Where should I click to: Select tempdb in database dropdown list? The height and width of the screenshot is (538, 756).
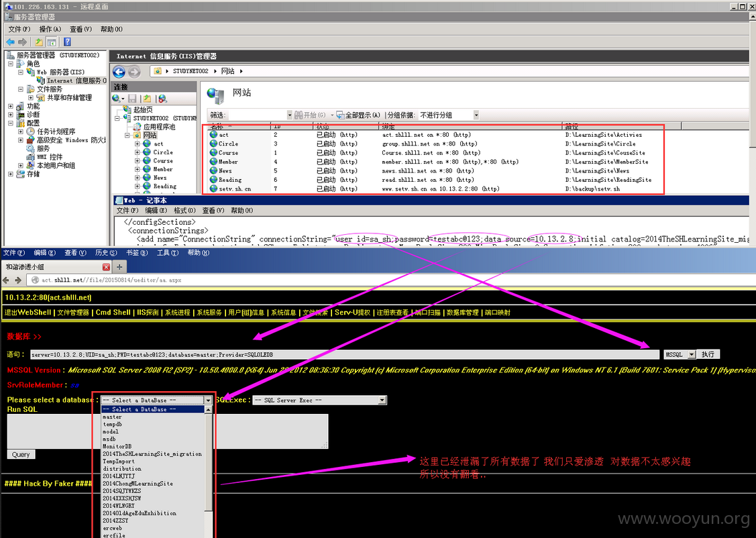coord(112,424)
